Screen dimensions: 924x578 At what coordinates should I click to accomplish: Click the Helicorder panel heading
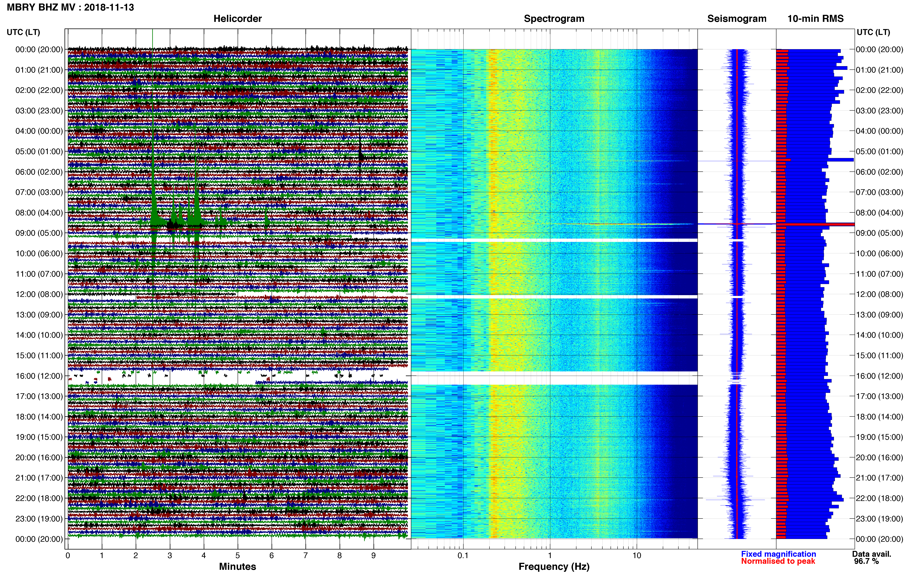(237, 19)
